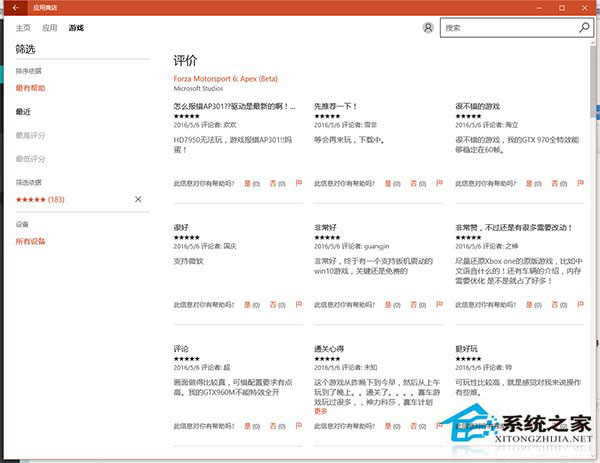
Task: Maximize the 应用商店 window
Action: [562, 8]
